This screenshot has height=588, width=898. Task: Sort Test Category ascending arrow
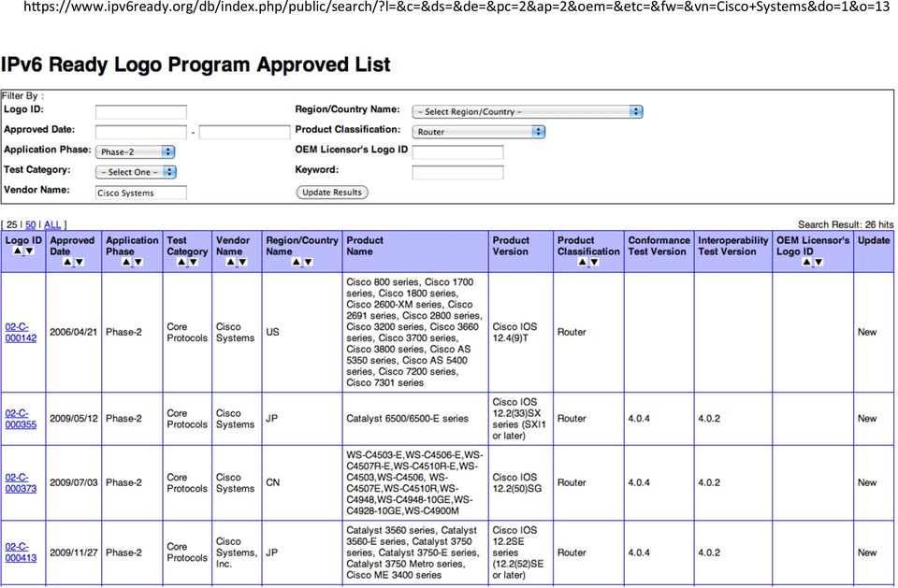(x=181, y=262)
